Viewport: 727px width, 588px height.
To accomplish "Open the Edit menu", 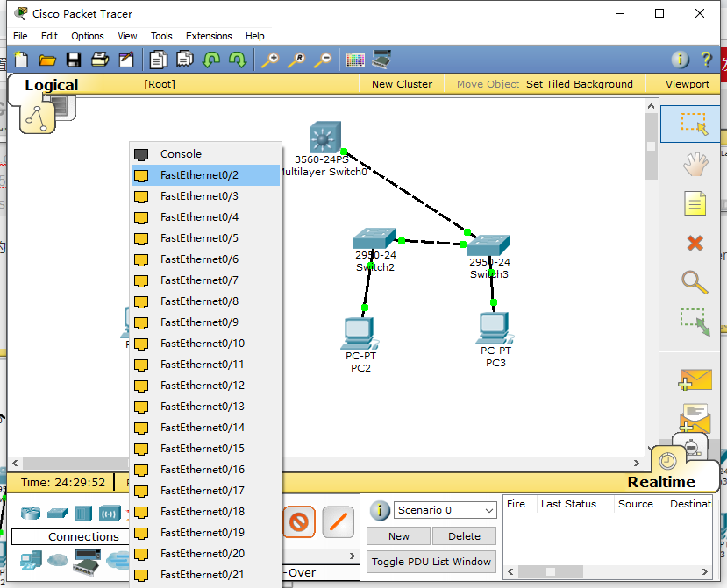I will (x=49, y=36).
